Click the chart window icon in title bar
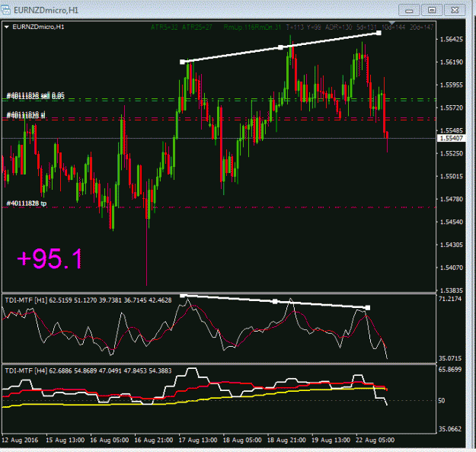Viewport: 476px width, 452px height. pyautogui.click(x=5, y=9)
